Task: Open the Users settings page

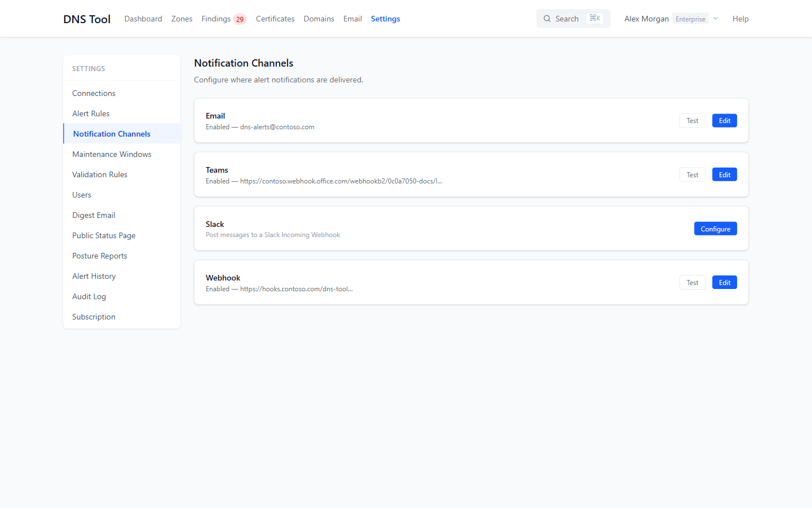Action: pos(122,195)
